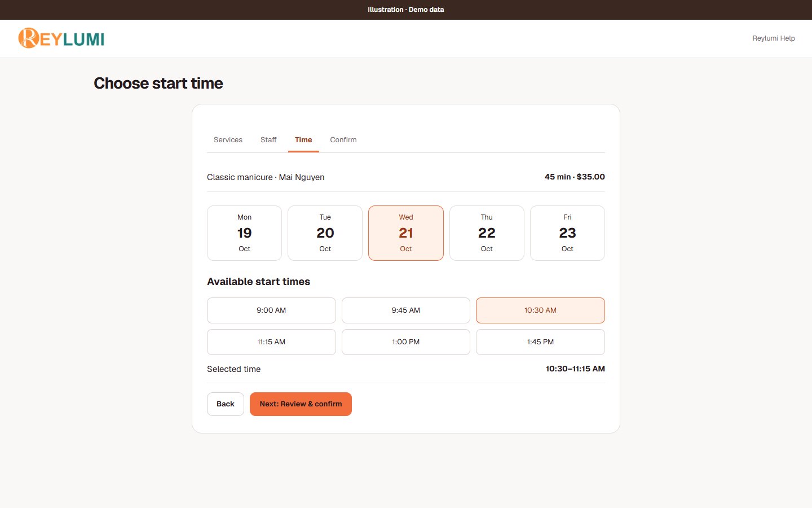Click the Back button
Viewport: 812px width, 508px height.
click(226, 404)
